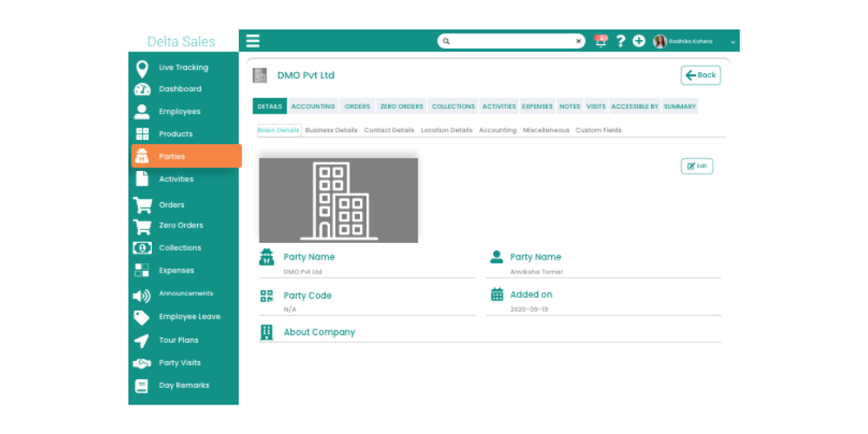Open Live Tracking from sidebar
868x434 pixels.
183,68
